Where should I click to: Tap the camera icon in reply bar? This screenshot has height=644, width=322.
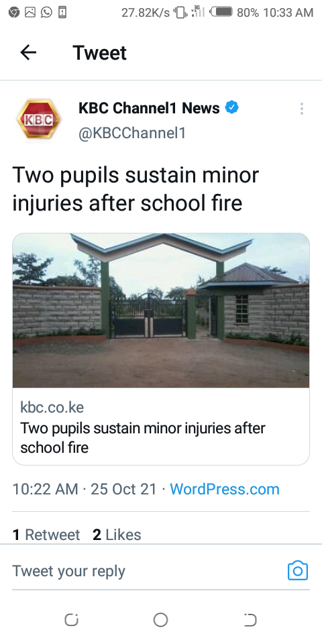pos(298,571)
